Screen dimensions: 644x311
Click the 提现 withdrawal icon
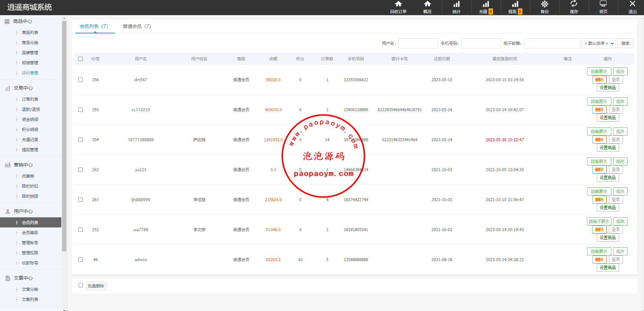(x=515, y=4)
